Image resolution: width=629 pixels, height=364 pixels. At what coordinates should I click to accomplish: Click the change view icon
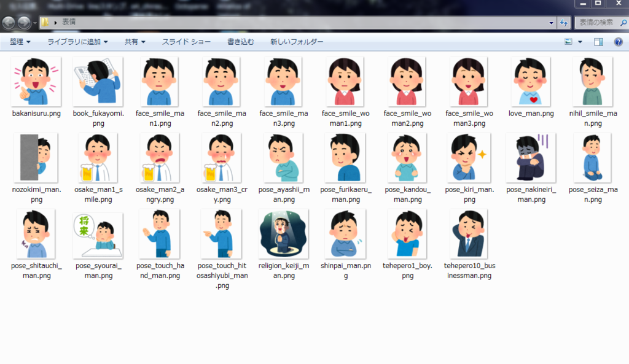coord(568,42)
